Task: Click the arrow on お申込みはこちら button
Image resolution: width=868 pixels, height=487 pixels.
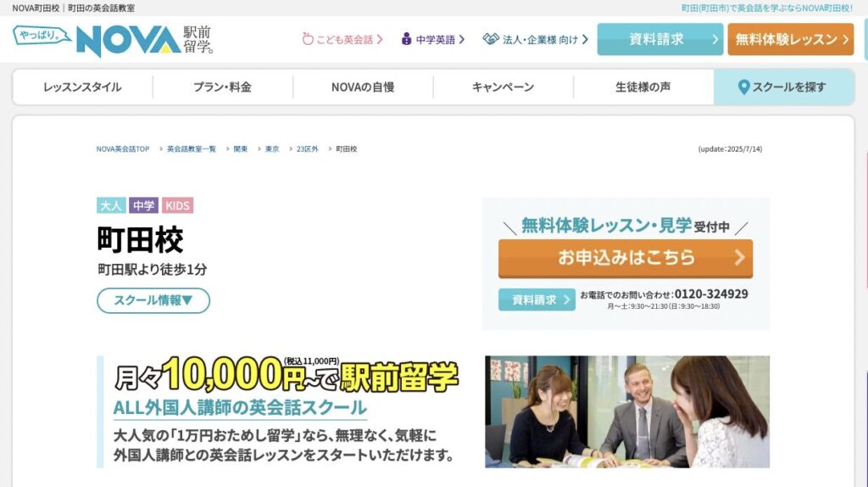Action: 739,258
